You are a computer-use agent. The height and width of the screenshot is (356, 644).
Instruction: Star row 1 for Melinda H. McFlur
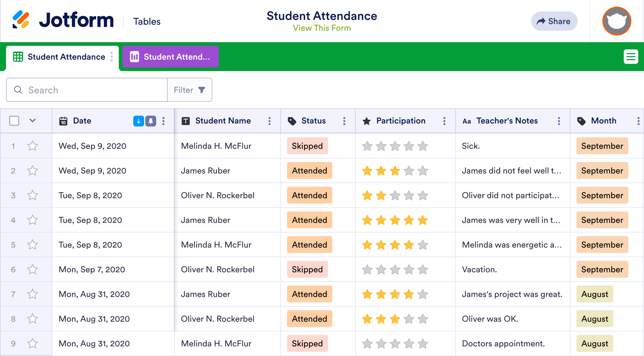pos(33,146)
